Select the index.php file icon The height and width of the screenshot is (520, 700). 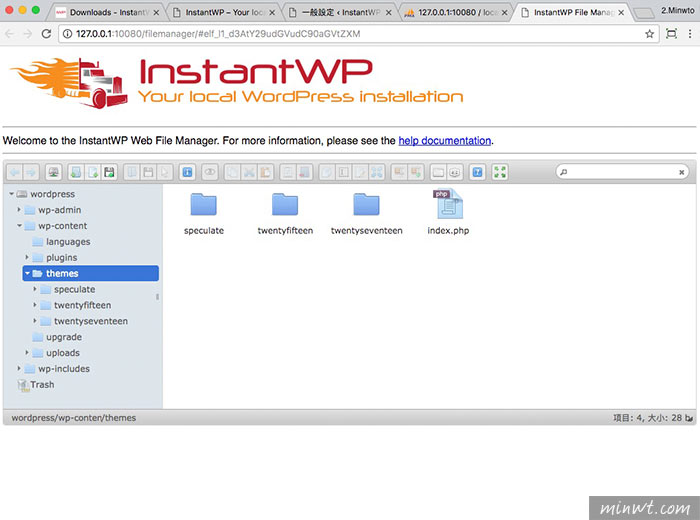point(448,204)
